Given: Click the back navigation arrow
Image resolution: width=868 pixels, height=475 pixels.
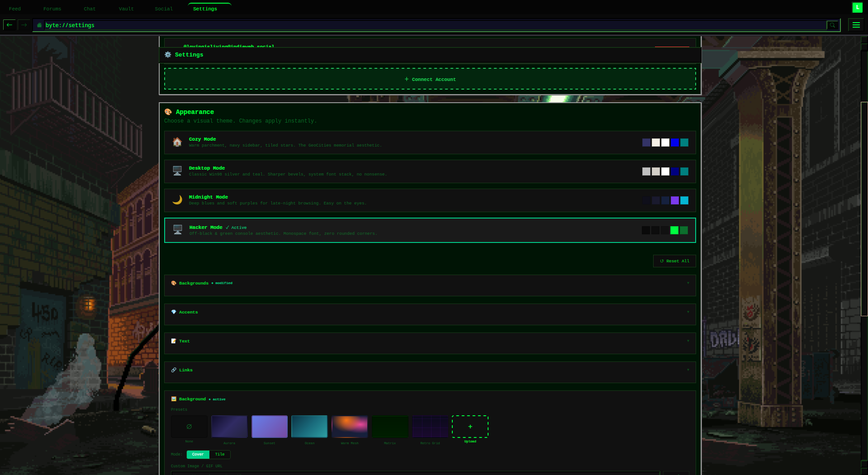Looking at the screenshot, I should coord(9,25).
